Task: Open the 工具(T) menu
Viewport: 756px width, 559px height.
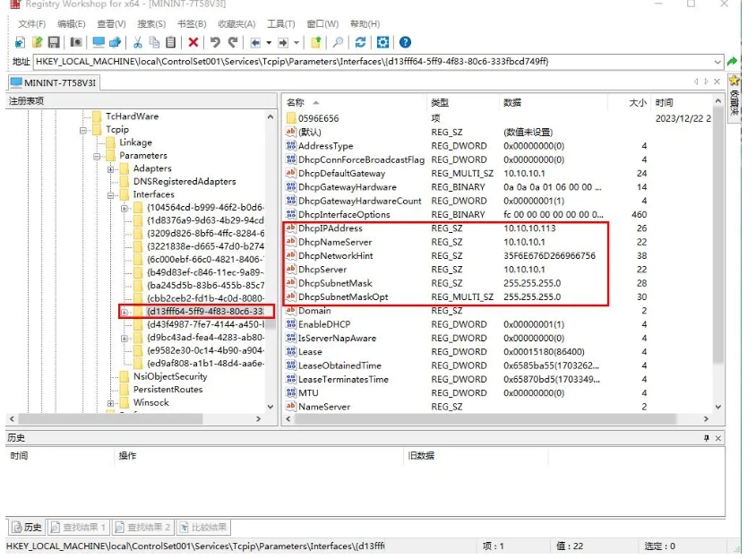Action: click(x=281, y=24)
